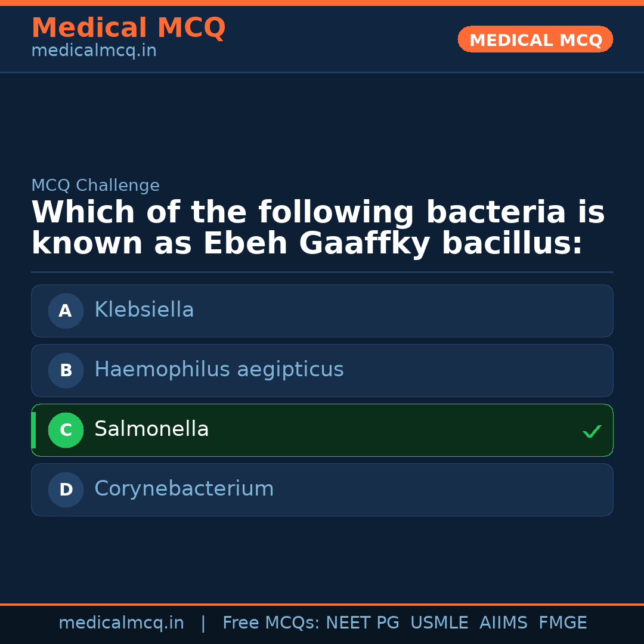Image resolution: width=644 pixels, height=644 pixels.
Task: Open the Medical MCQ header title
Action: [128, 28]
